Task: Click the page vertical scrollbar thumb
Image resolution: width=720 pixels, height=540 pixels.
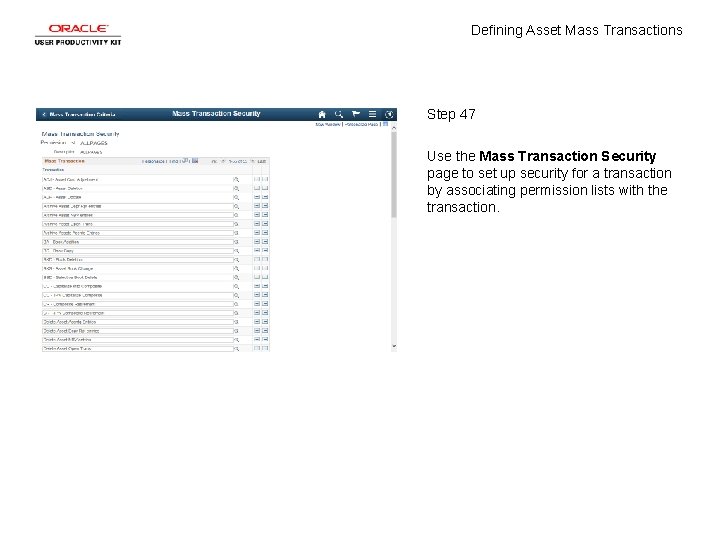Action: 394,175
